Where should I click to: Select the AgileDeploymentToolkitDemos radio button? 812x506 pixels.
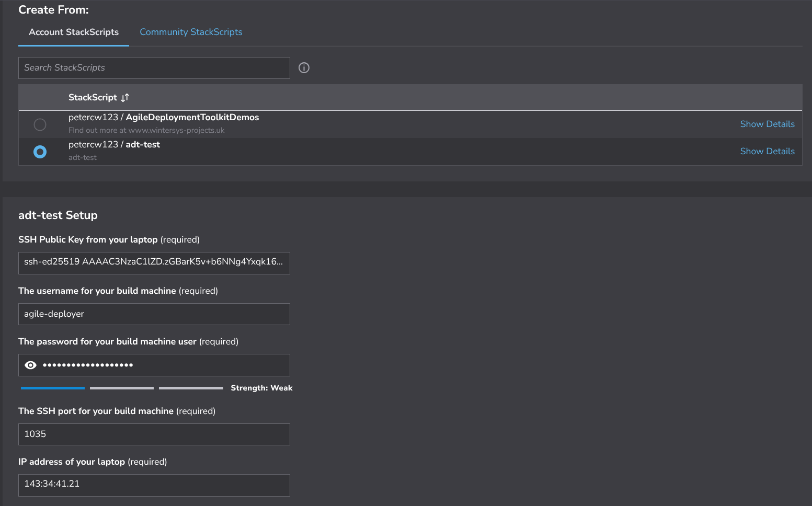pyautogui.click(x=40, y=124)
